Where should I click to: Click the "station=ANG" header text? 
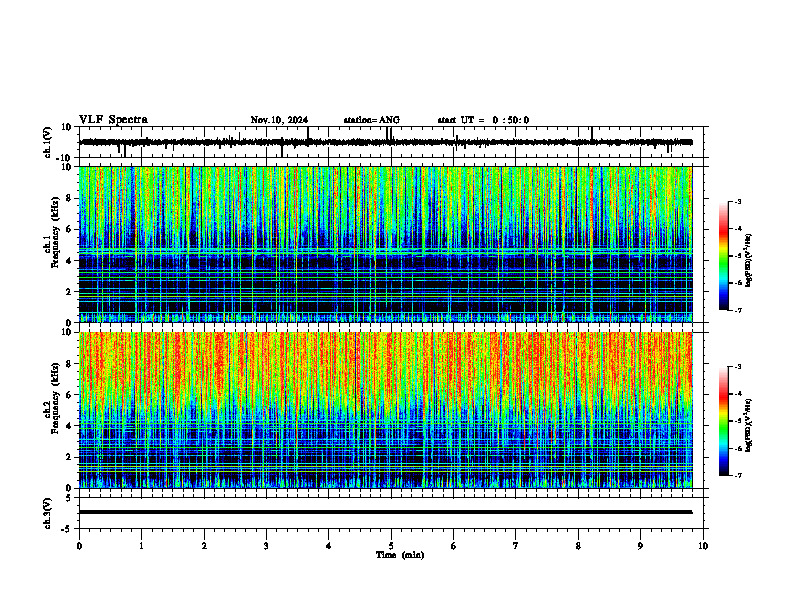[372, 120]
